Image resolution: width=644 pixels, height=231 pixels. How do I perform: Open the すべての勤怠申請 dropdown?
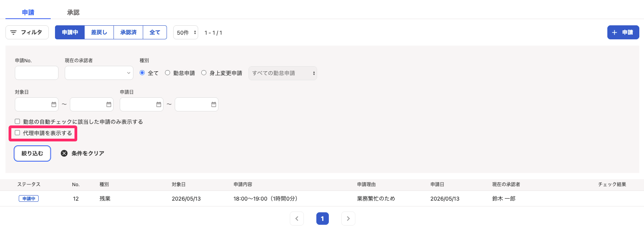click(x=283, y=73)
